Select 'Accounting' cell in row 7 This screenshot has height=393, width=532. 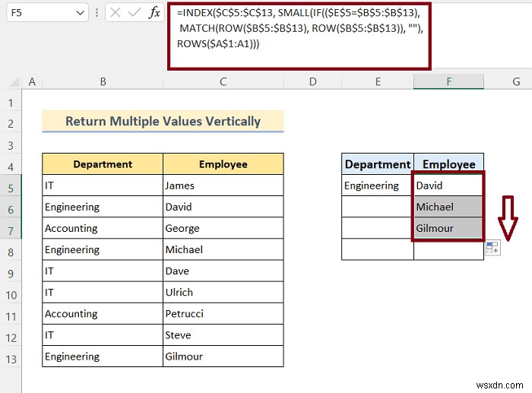click(x=103, y=228)
